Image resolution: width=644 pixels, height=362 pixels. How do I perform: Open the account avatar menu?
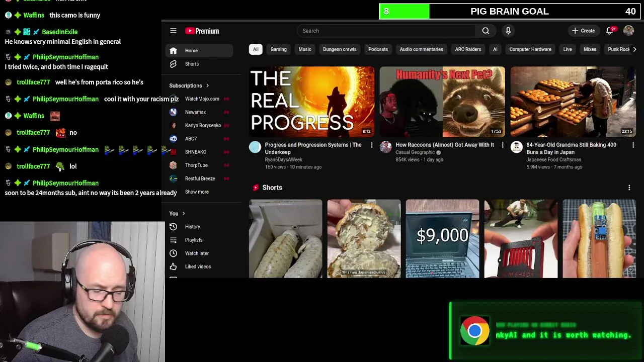tap(628, 31)
